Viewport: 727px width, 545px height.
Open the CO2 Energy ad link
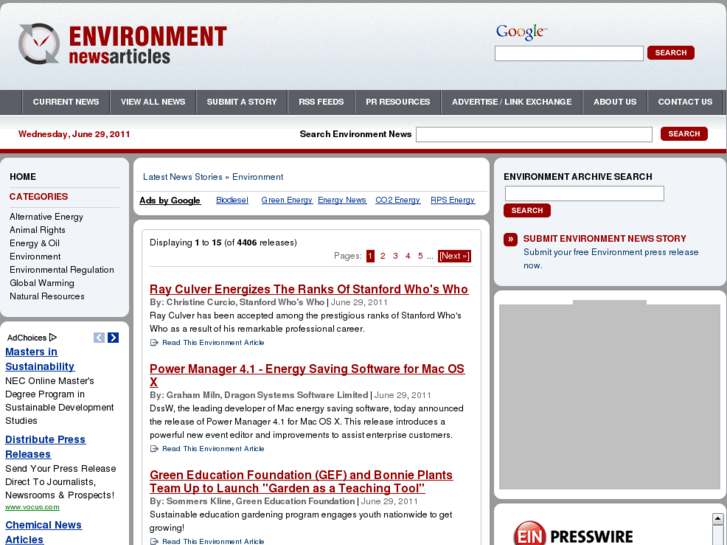click(x=397, y=200)
